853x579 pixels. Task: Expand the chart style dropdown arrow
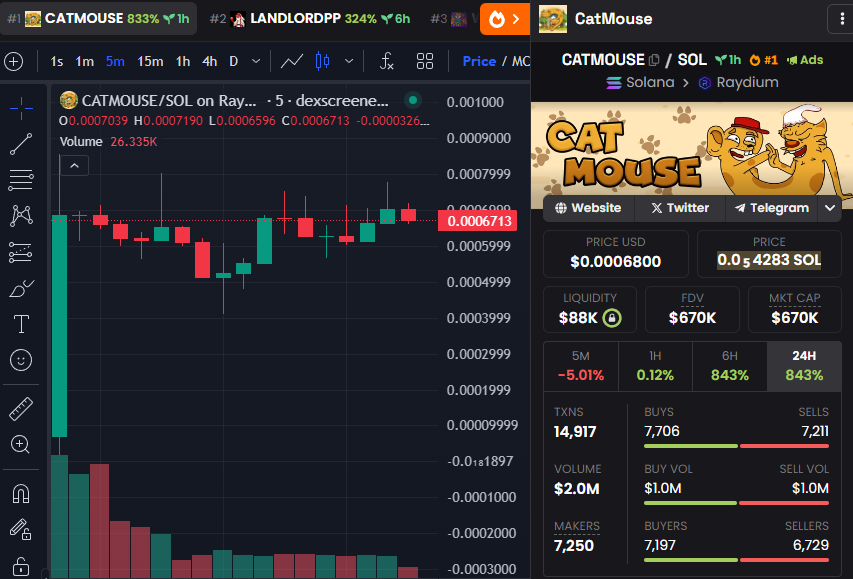(349, 61)
